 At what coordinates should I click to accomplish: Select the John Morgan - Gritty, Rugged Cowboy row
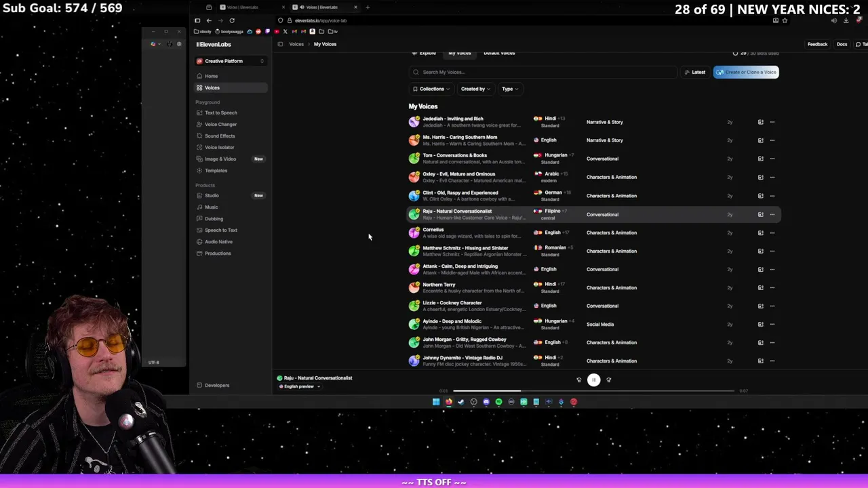593,342
